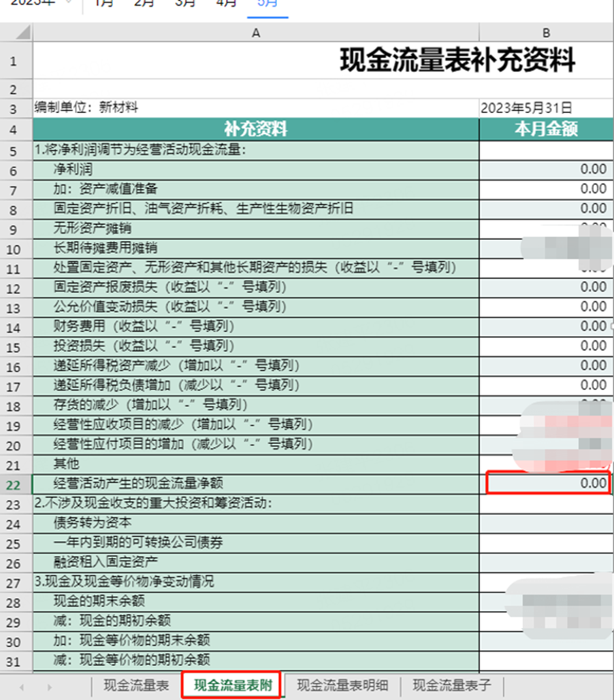Select the 处置固定资产 损失 label in row 11
The image size is (614, 700).
(255, 268)
